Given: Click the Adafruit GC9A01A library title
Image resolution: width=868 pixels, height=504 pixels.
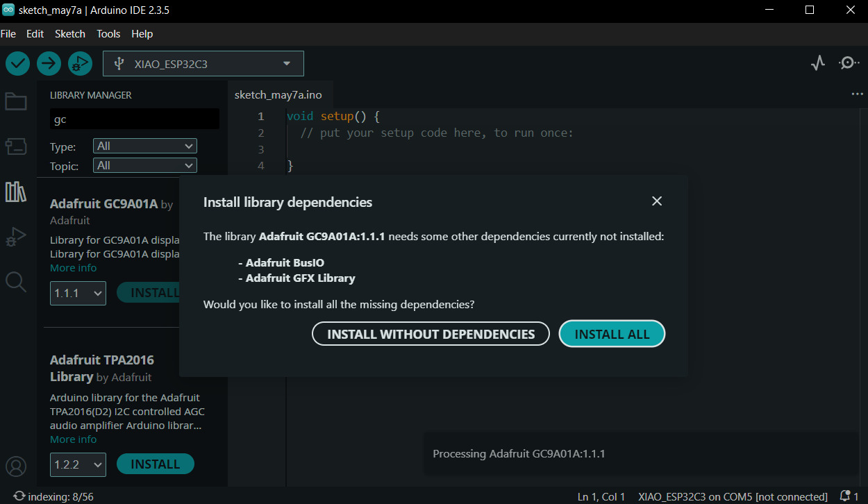Looking at the screenshot, I should [103, 204].
